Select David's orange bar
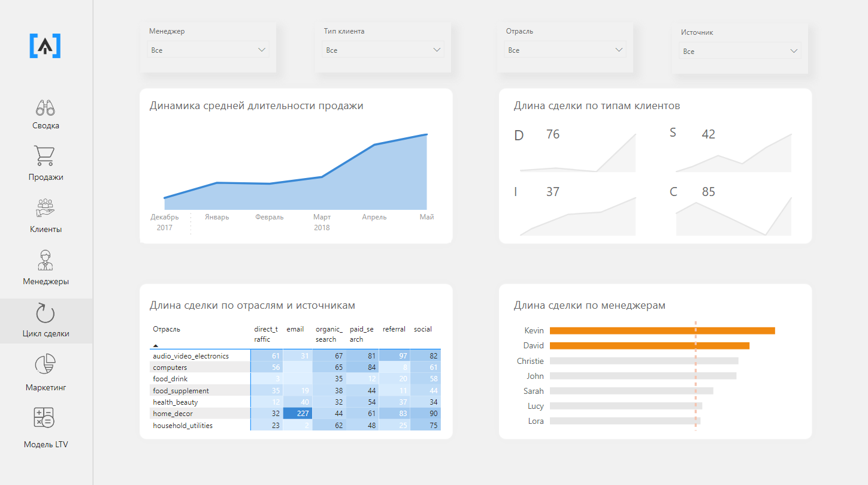The width and height of the screenshot is (868, 485). click(650, 345)
